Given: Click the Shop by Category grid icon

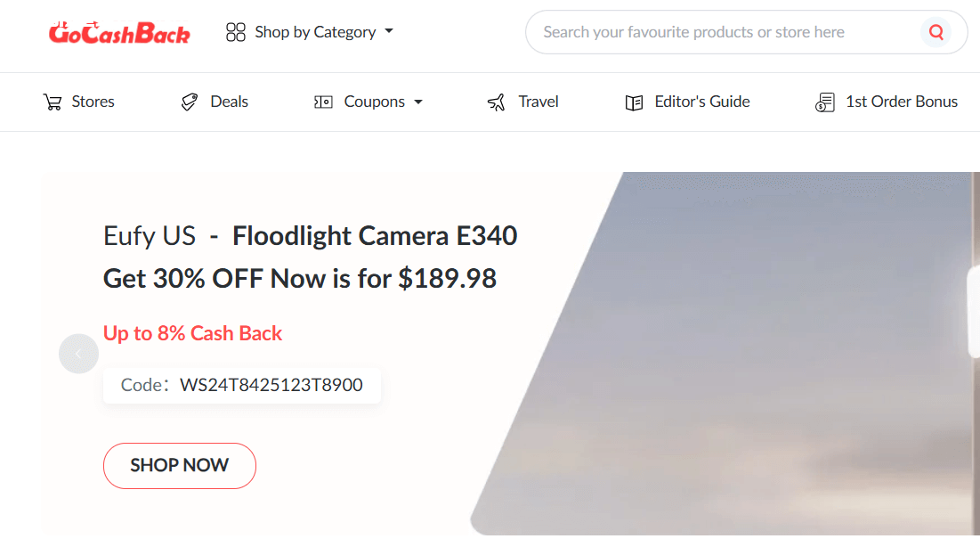Looking at the screenshot, I should [236, 33].
